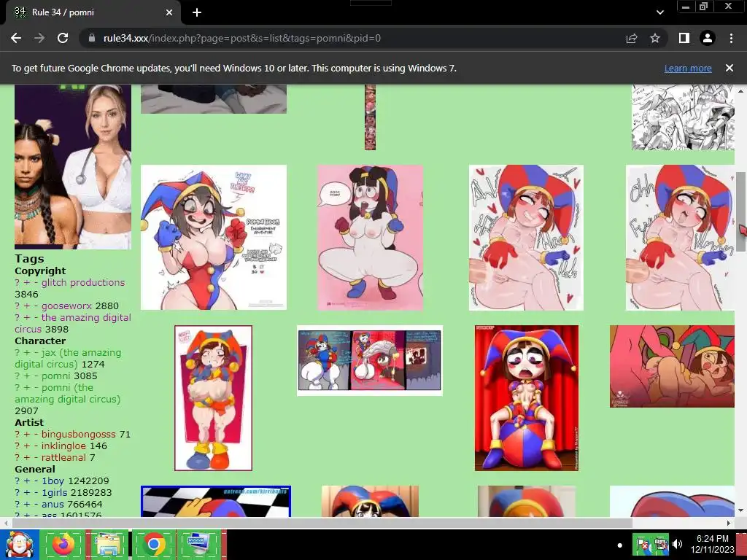Screen dimensions: 747x560
Task: Click the ? wiki link beside glitch productions
Action: tap(18, 282)
